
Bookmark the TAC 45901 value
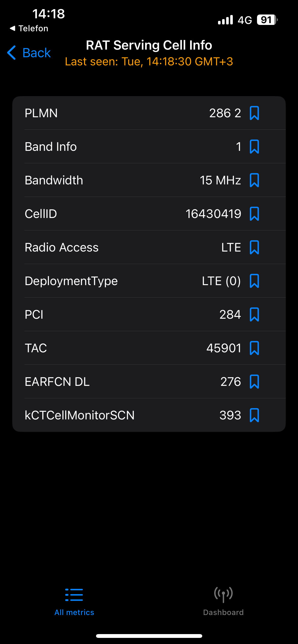tap(254, 348)
